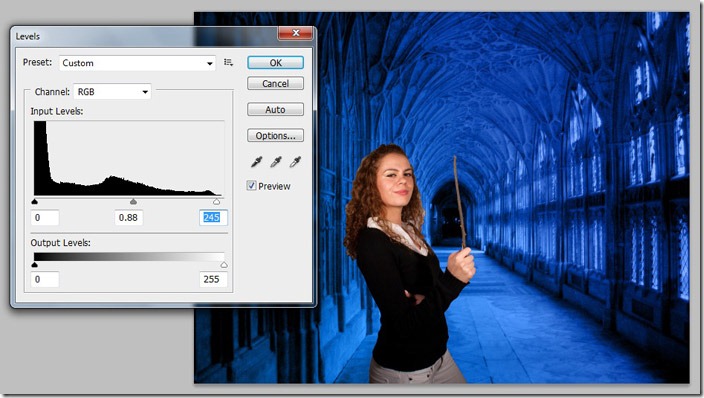Click the midtone 0.88 input field

pos(128,217)
